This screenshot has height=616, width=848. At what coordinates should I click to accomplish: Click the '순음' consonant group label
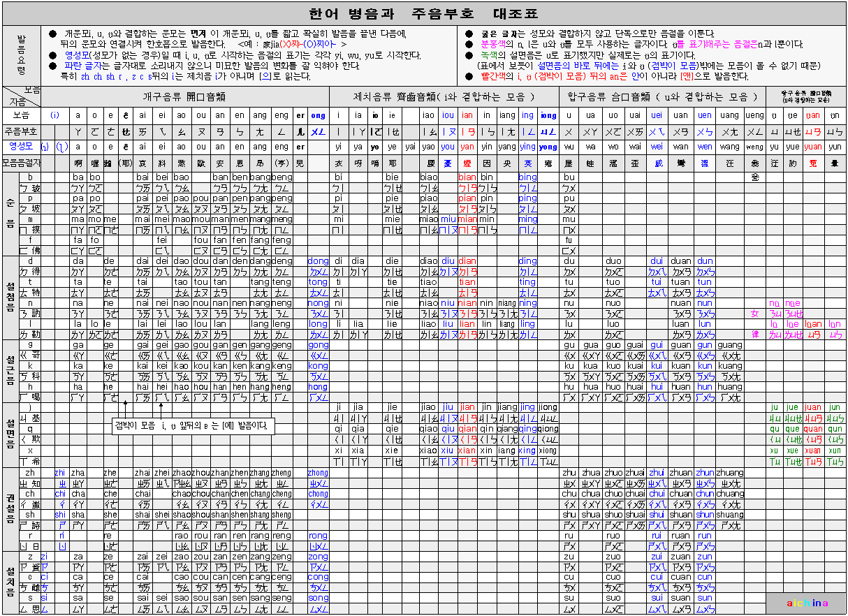point(10,213)
